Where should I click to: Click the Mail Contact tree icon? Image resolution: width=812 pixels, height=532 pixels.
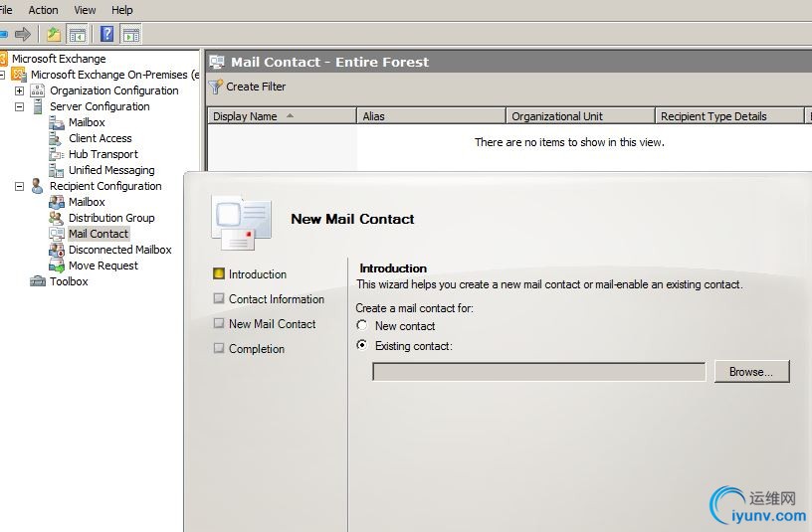coord(57,234)
